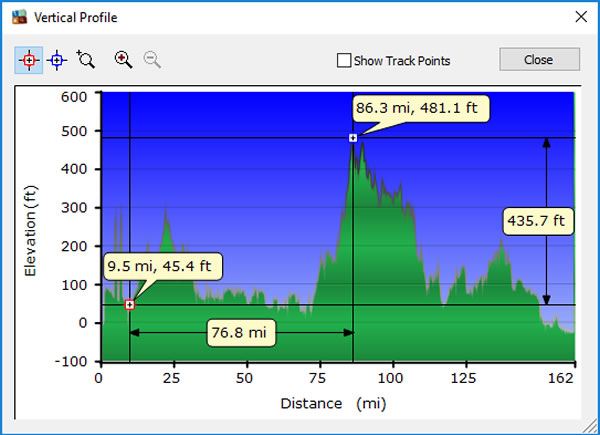Click the 75 label on the distance axis
600x435 pixels.
coord(317,378)
